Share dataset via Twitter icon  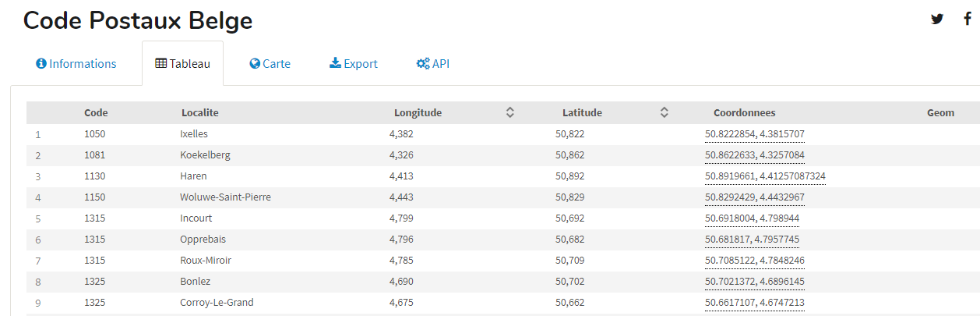(x=937, y=20)
